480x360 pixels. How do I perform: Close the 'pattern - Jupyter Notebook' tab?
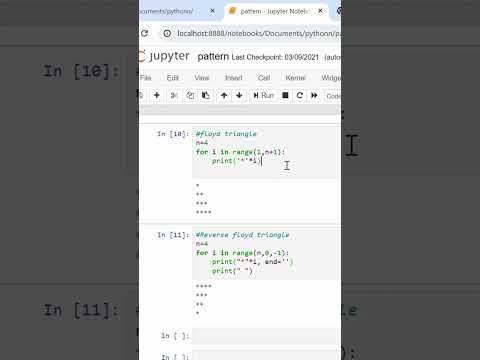click(320, 11)
